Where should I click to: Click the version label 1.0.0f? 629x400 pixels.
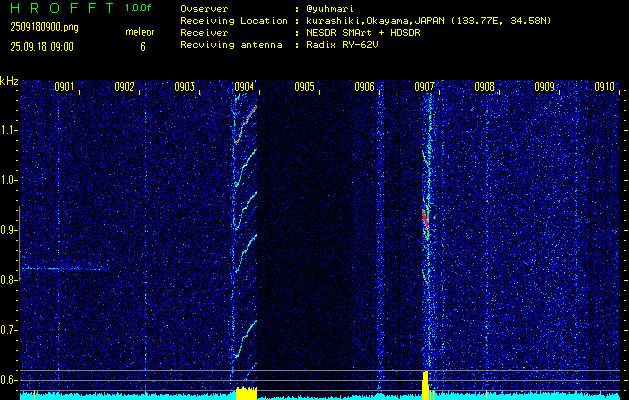138,8
